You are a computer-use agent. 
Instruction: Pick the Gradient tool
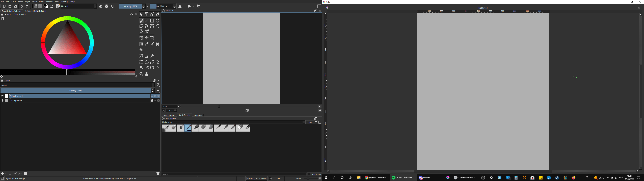point(141,44)
